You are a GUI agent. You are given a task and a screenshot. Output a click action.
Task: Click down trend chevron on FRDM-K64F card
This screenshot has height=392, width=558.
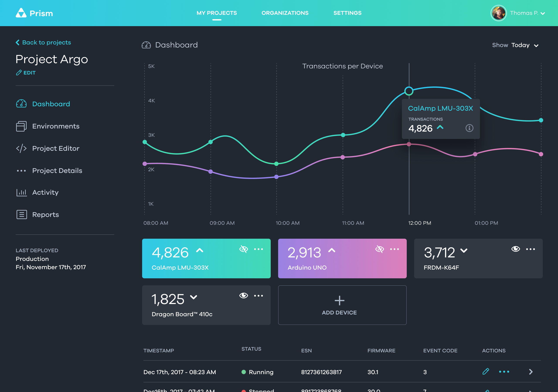tap(464, 251)
